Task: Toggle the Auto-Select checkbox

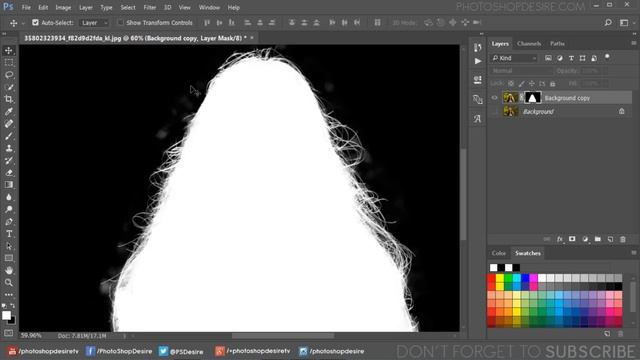Action: [36, 22]
